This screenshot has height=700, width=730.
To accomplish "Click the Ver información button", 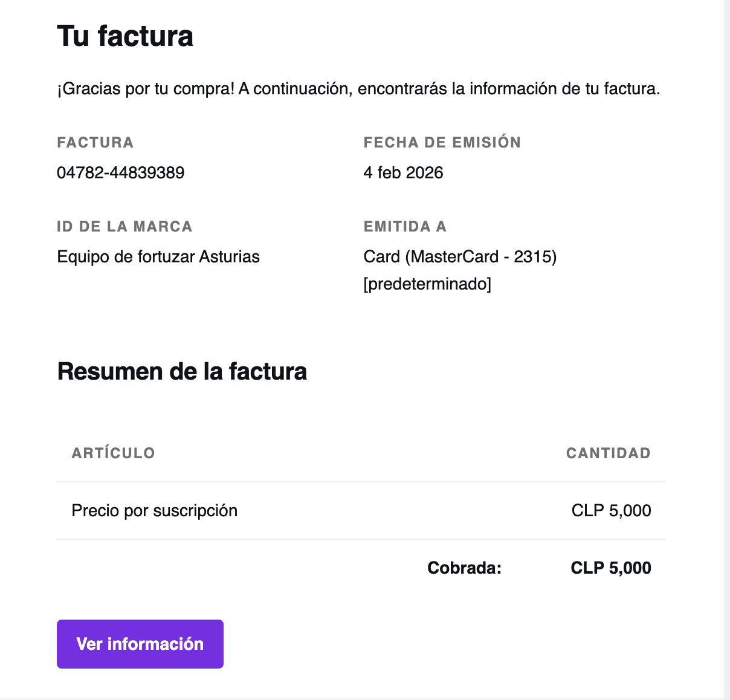I will coord(140,644).
